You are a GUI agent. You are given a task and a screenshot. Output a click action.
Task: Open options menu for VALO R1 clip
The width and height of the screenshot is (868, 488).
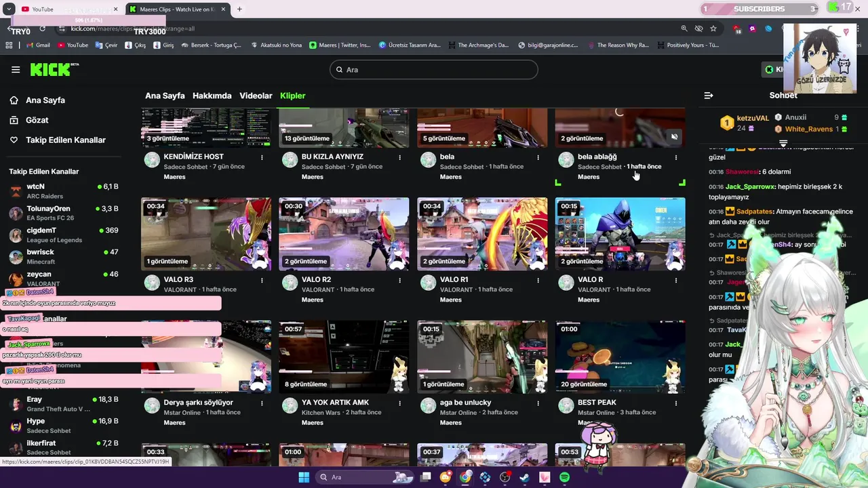pyautogui.click(x=538, y=280)
